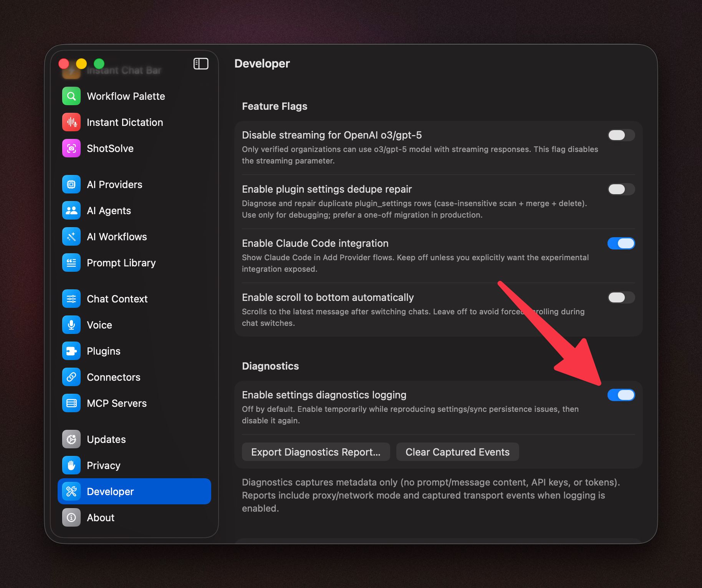Click the Chat Context sliders icon
The width and height of the screenshot is (702, 588).
(71, 299)
